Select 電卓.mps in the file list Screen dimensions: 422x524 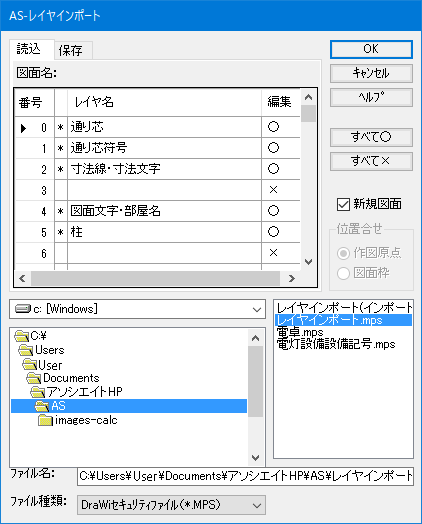[300, 332]
